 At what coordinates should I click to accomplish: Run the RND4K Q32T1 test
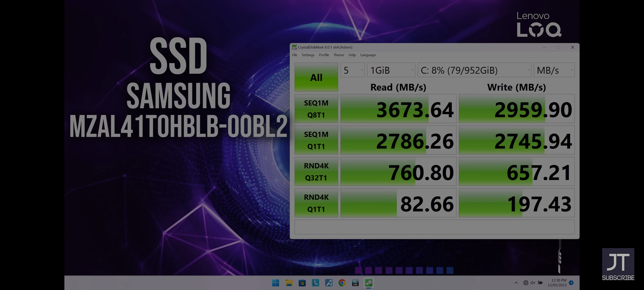(x=316, y=172)
